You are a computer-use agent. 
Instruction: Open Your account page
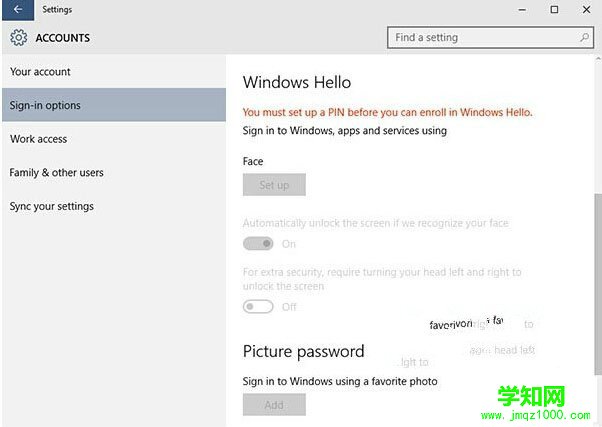[x=40, y=72]
